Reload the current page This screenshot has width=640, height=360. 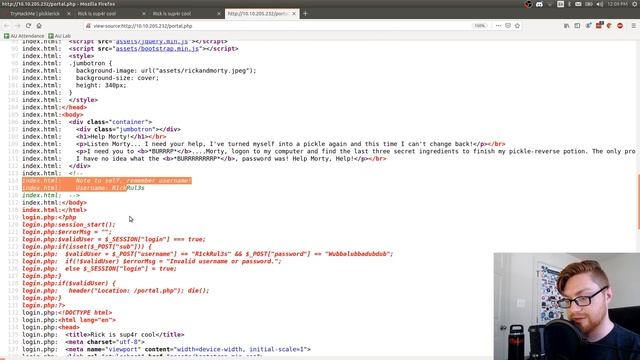point(28,26)
